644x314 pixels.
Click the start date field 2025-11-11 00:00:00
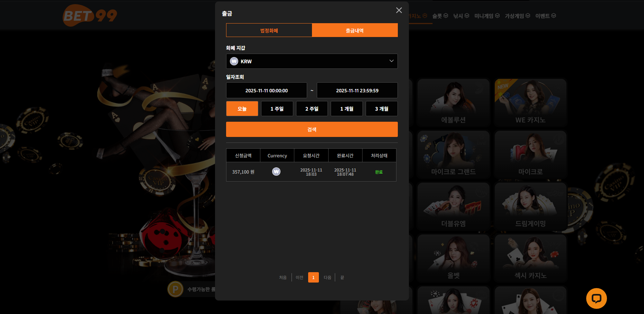tap(267, 91)
